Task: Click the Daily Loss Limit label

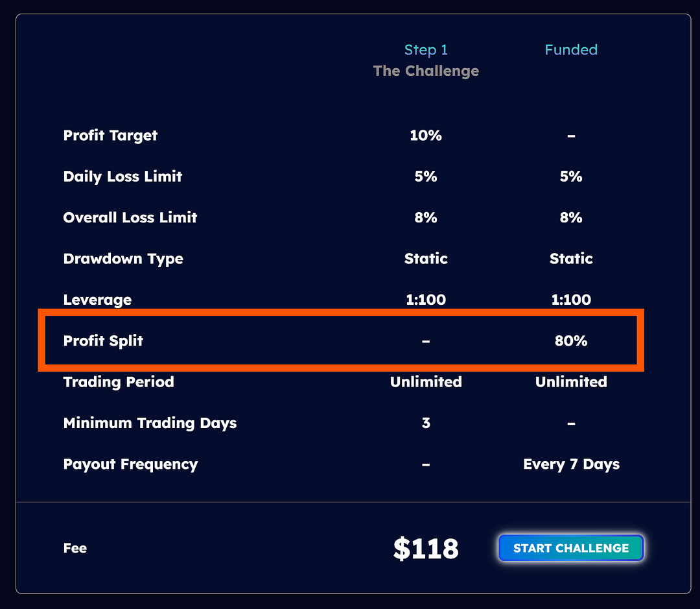Action: (x=122, y=176)
